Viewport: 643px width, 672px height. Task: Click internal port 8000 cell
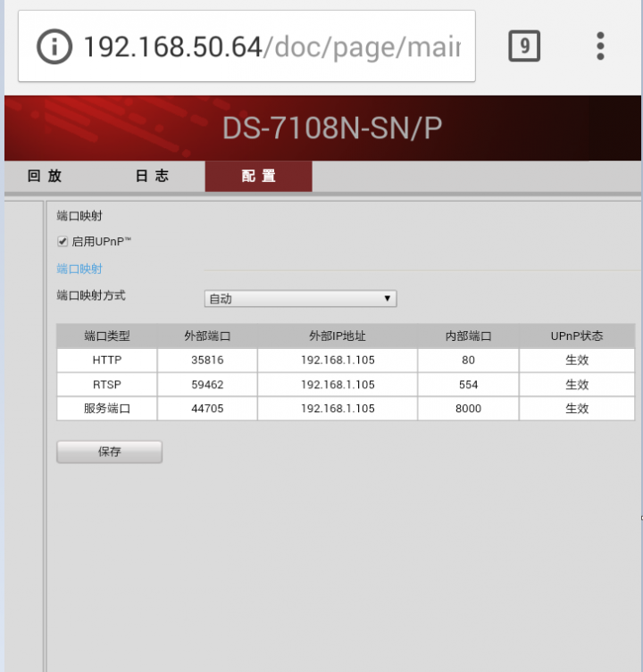pyautogui.click(x=468, y=409)
